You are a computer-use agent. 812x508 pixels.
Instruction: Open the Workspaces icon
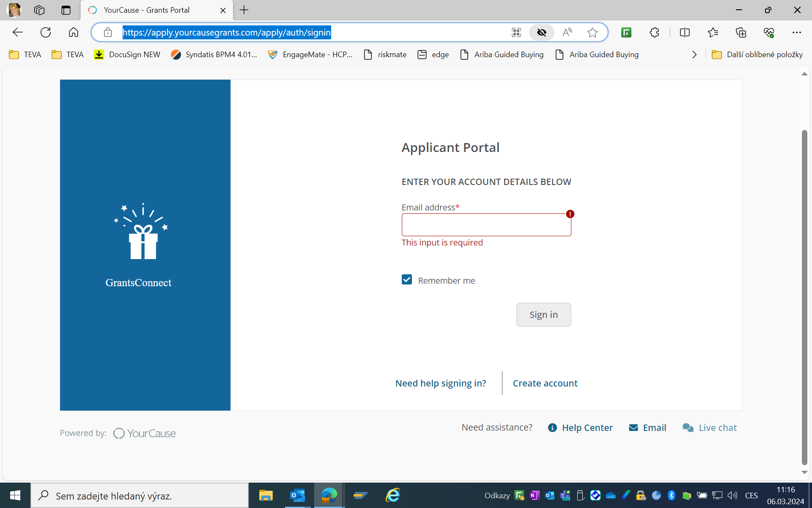[39, 10]
